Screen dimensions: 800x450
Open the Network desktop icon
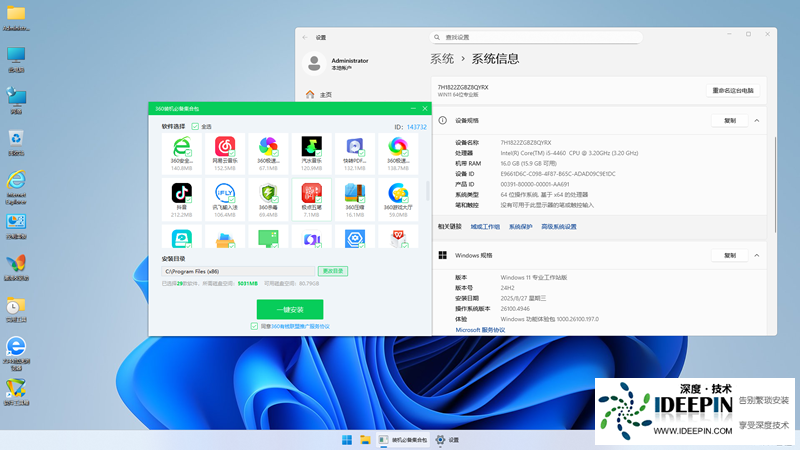[16, 101]
